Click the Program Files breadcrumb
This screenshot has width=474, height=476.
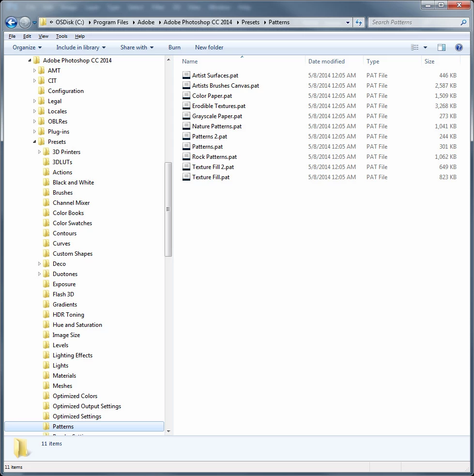(x=111, y=22)
